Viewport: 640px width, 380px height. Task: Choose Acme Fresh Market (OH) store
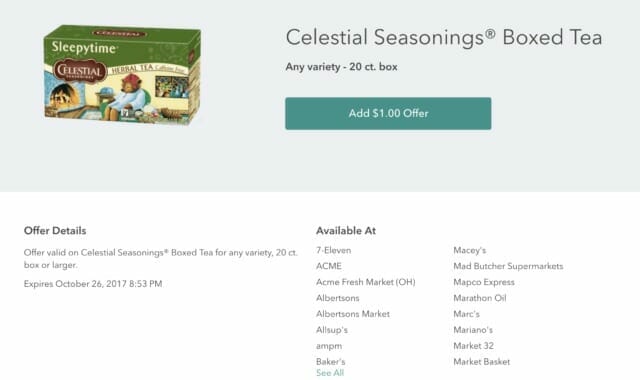click(366, 282)
